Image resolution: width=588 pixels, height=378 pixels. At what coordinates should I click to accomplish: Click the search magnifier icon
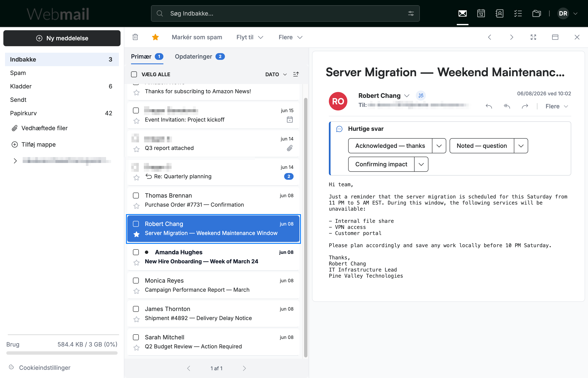[160, 13]
